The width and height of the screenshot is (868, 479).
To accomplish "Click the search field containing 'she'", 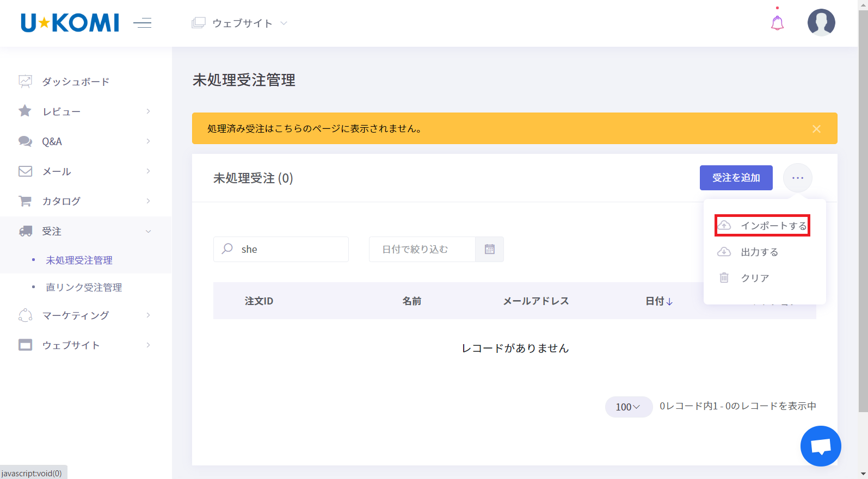I will pos(288,249).
